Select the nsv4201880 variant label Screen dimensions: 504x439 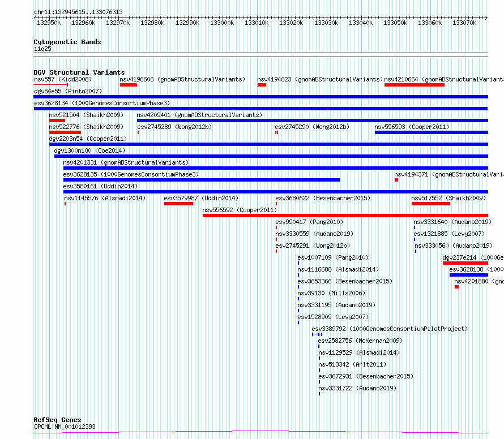click(x=479, y=281)
